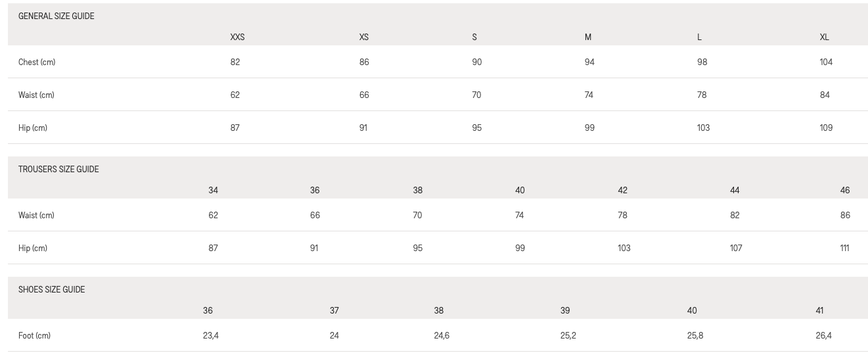Image resolution: width=868 pixels, height=353 pixels.
Task: Select shoe size 39 column header
Action: 565,310
